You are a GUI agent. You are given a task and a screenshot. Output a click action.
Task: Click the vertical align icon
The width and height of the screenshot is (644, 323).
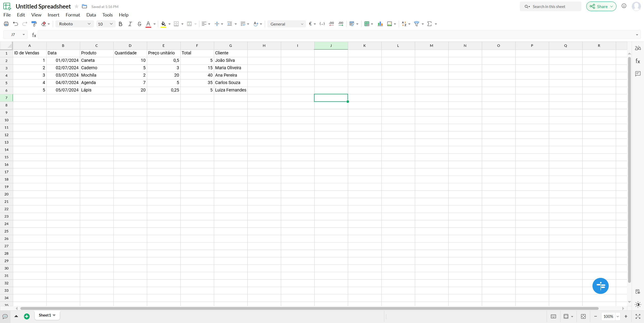click(217, 24)
